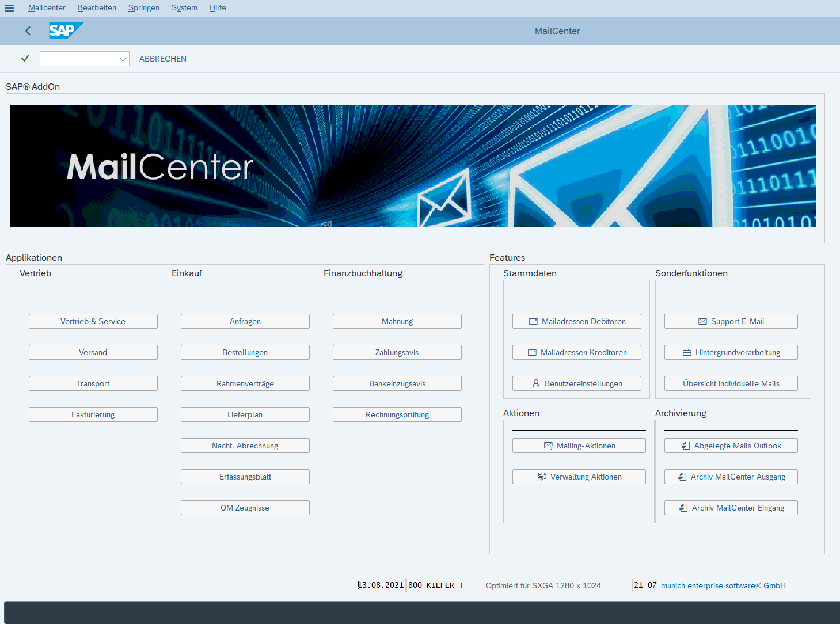Open the Springen menu
The image size is (840, 624).
(x=143, y=7)
